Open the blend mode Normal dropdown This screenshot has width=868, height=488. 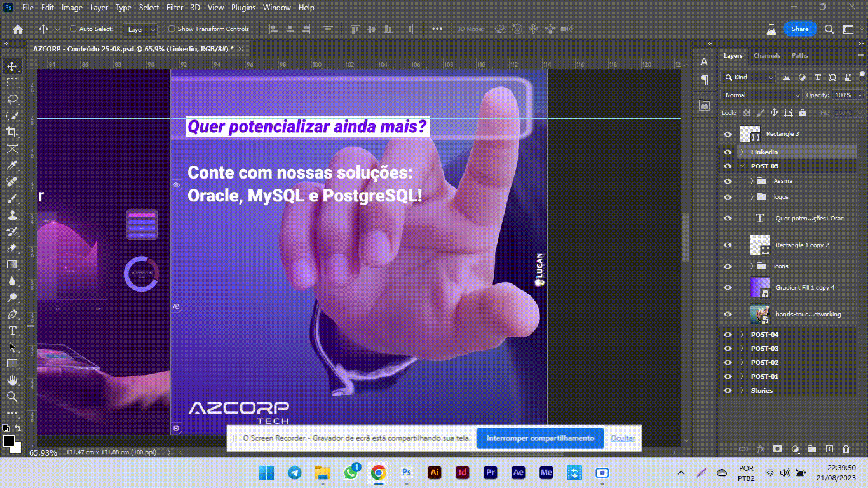coord(761,95)
